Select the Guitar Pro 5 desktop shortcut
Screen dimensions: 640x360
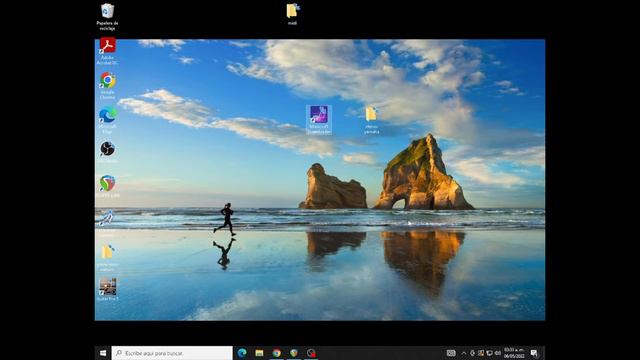coord(108,289)
